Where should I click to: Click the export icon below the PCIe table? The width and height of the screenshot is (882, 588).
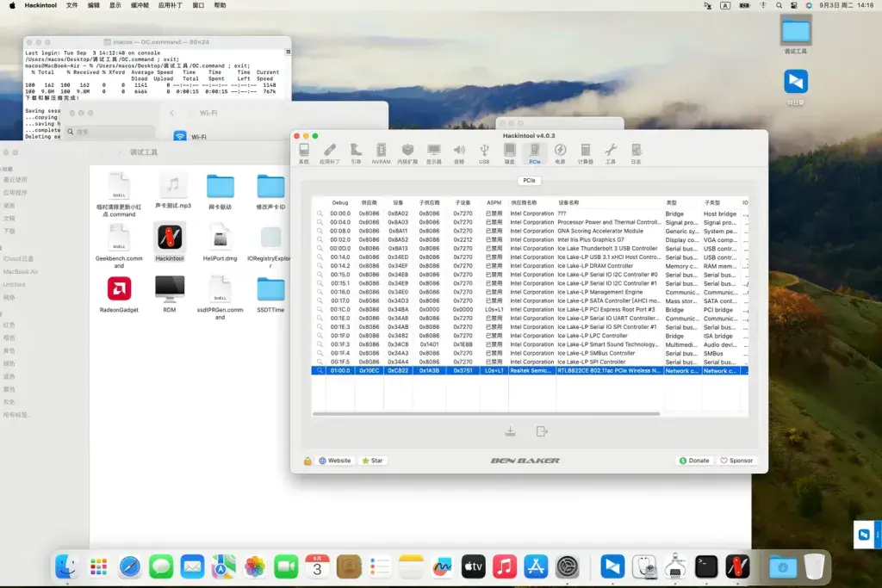coord(541,431)
